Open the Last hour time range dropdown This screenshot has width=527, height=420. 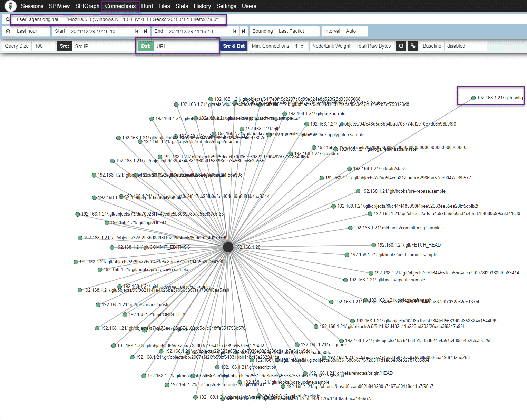(x=31, y=31)
